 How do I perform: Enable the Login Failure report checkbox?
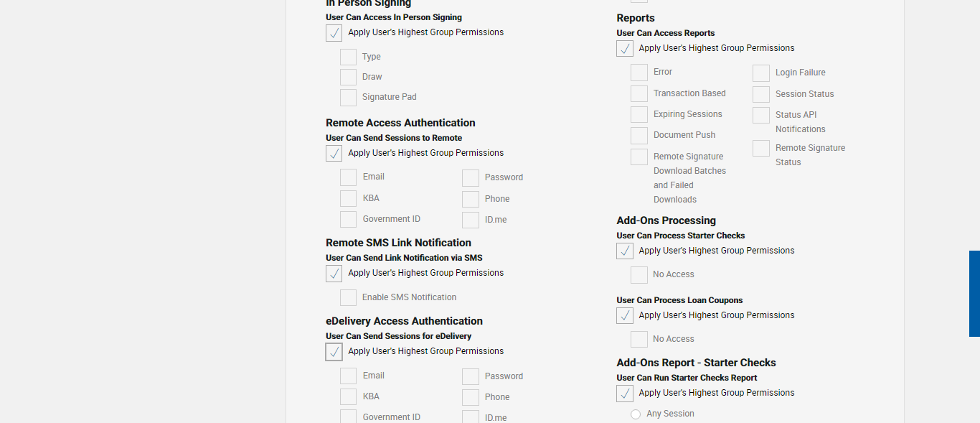pyautogui.click(x=761, y=73)
